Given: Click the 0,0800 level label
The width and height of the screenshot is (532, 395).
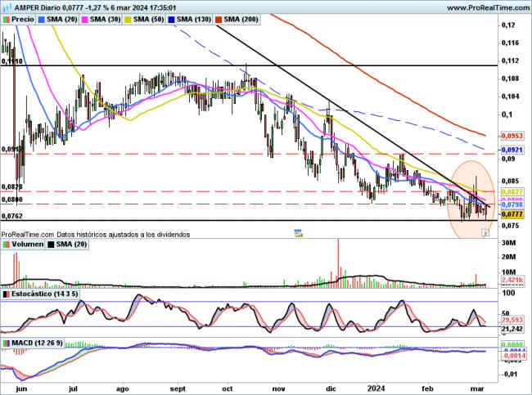Looking at the screenshot, I should click(x=12, y=200).
